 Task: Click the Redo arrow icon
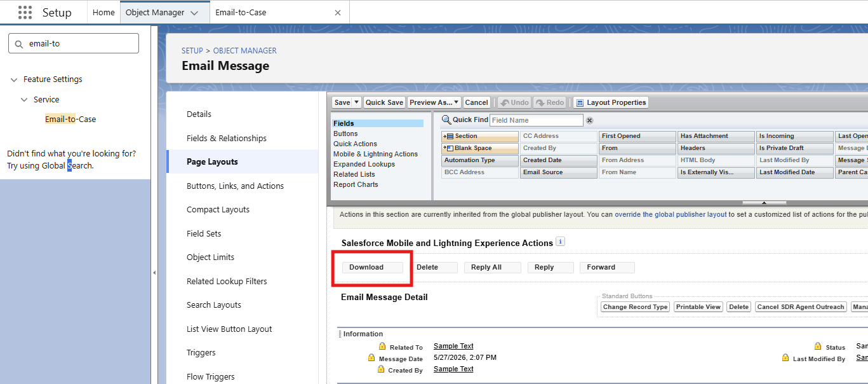click(x=540, y=102)
